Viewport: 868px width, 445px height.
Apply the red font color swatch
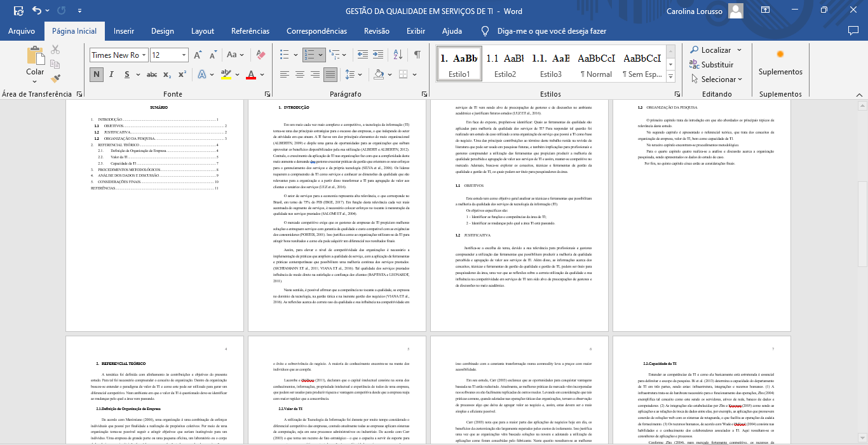click(x=251, y=74)
